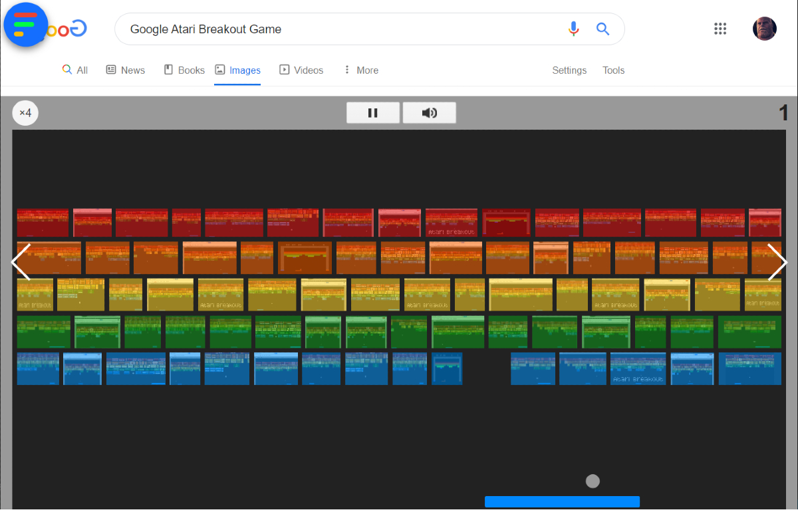Pause the Breakout game
Screen dimensions: 798x532
click(373, 112)
